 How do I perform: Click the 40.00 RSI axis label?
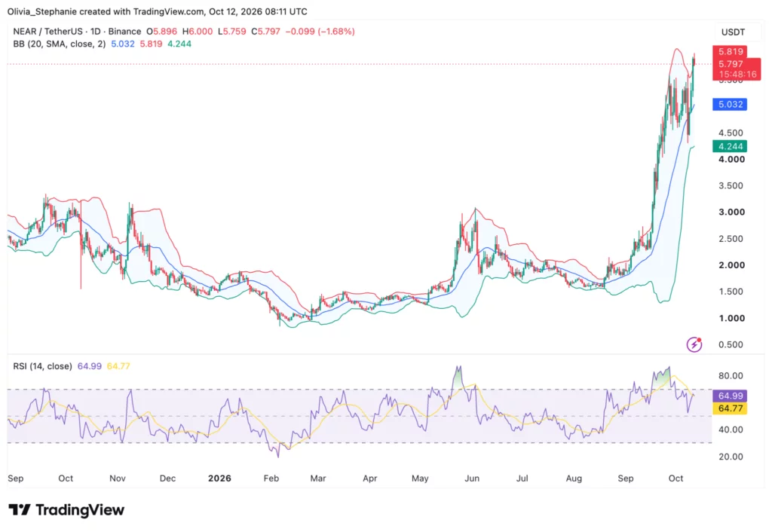731,430
